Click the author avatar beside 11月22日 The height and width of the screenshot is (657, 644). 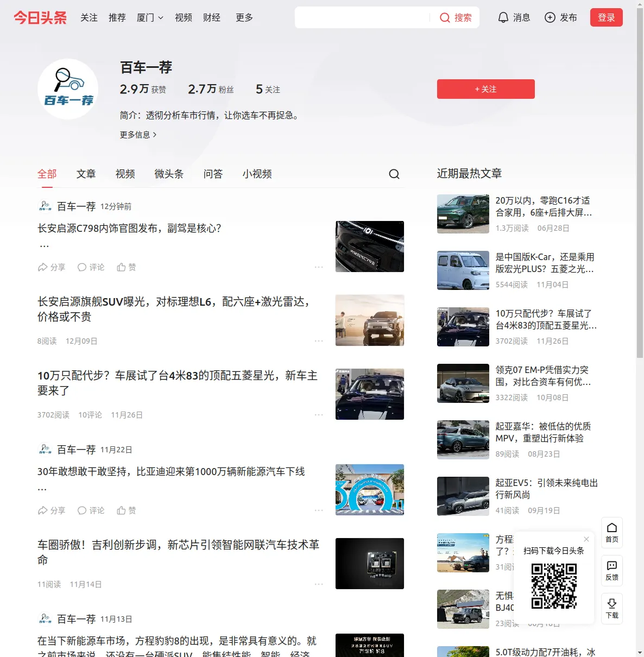point(45,450)
